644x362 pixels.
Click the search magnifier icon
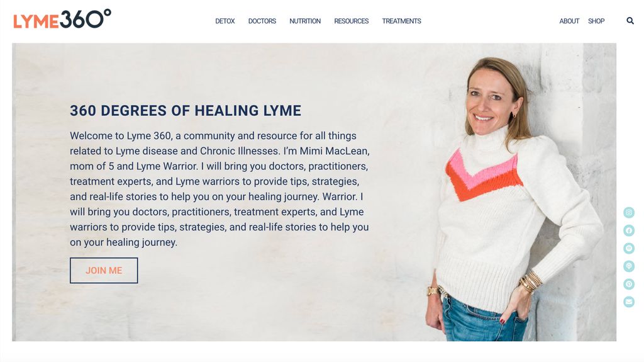630,21
